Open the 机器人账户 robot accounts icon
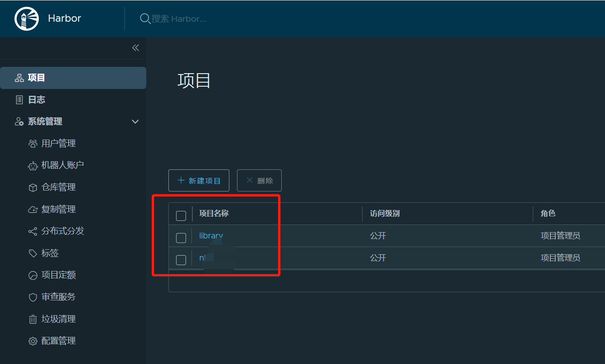This screenshot has height=364, width=605. pyautogui.click(x=33, y=165)
